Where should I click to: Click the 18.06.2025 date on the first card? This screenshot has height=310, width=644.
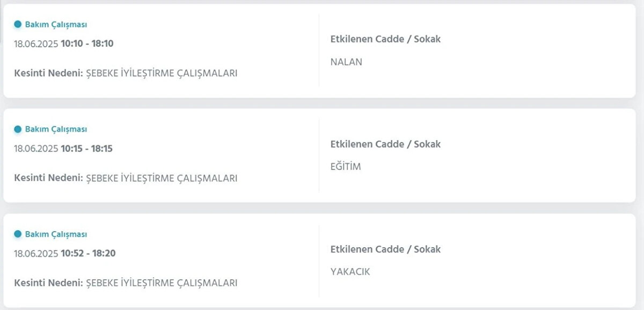[x=36, y=43]
